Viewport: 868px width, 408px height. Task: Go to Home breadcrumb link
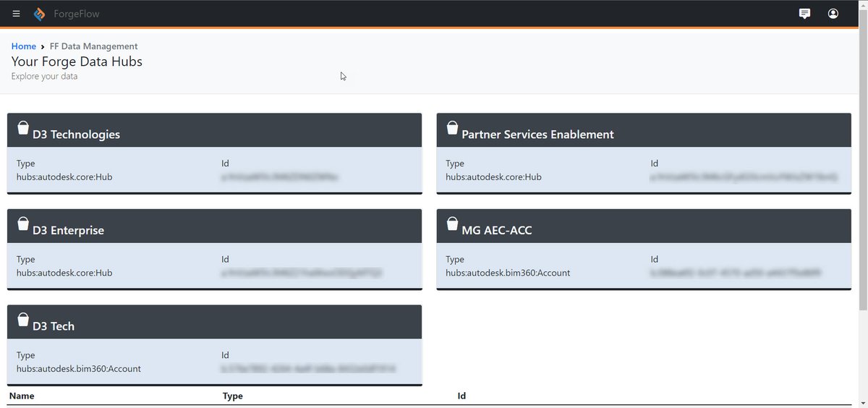24,46
